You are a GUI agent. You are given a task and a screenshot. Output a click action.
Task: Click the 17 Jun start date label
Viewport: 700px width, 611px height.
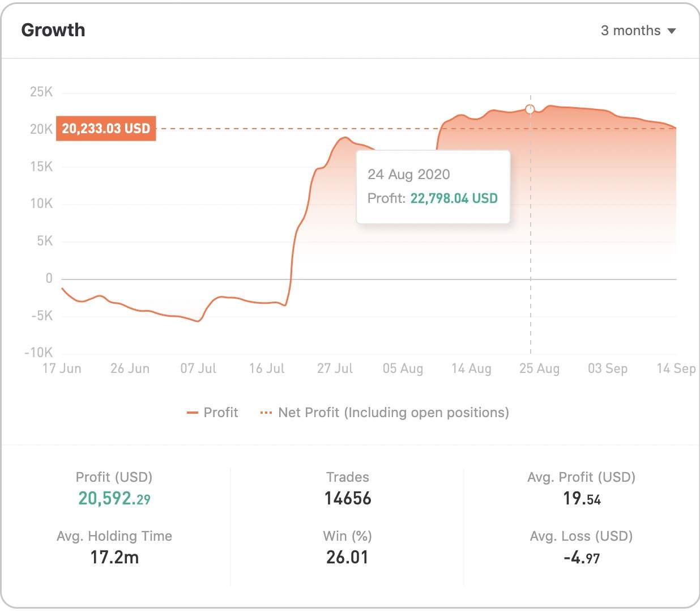(62, 368)
